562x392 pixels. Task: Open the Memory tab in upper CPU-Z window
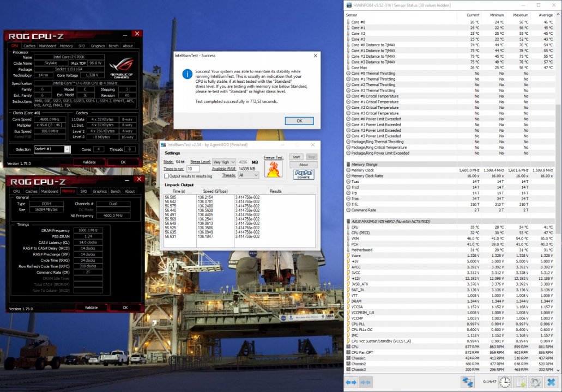tap(67, 46)
